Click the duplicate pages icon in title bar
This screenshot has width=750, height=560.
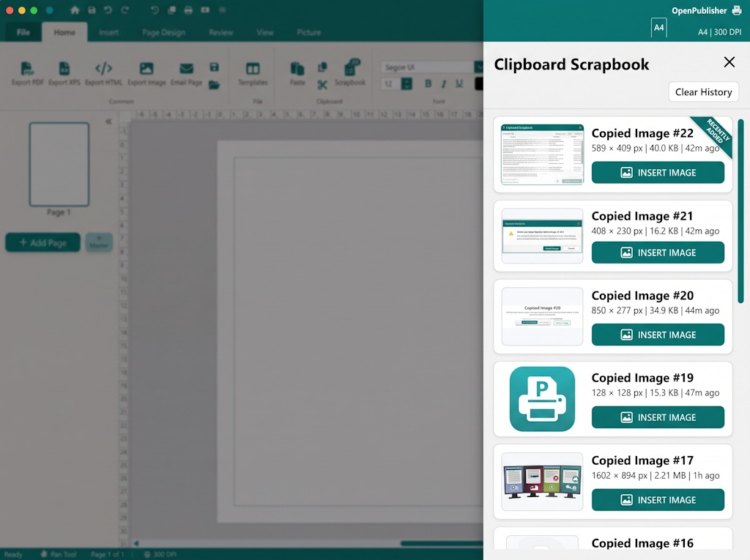[x=171, y=10]
